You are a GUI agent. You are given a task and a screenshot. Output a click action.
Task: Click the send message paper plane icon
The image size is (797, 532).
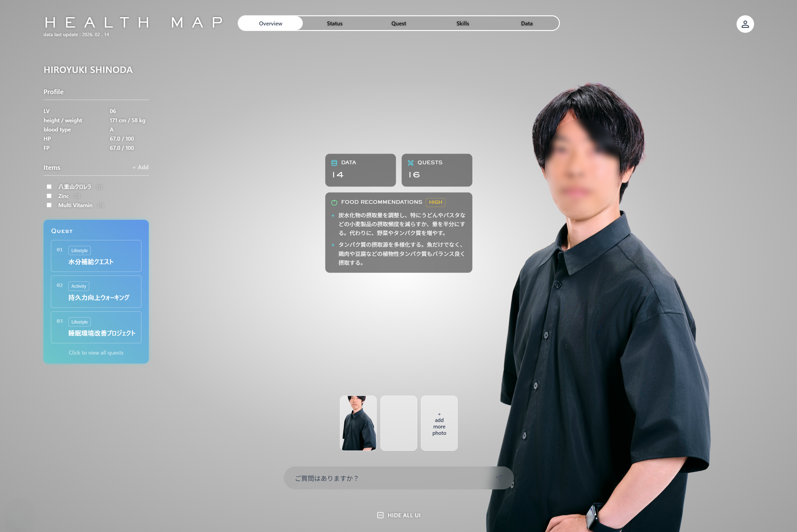point(499,478)
